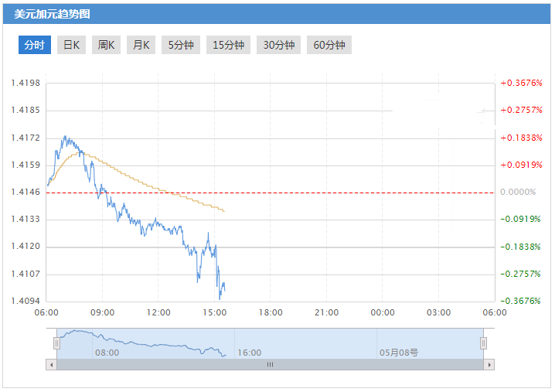Click the 05月08号 date in navigator

(399, 352)
